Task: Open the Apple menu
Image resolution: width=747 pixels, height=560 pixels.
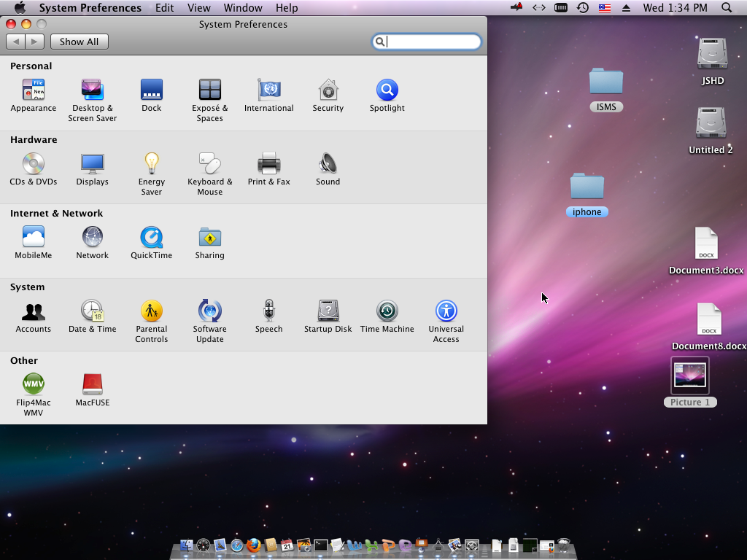Action: (x=20, y=7)
